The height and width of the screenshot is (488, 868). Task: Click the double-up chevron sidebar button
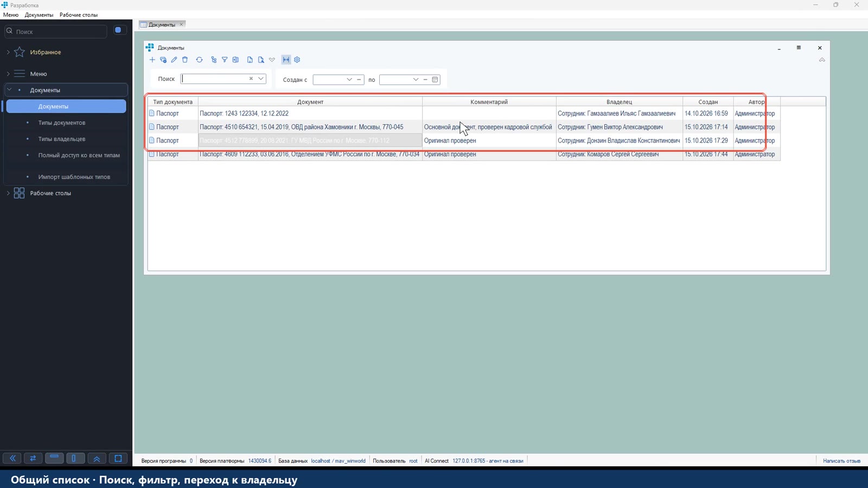point(97,458)
